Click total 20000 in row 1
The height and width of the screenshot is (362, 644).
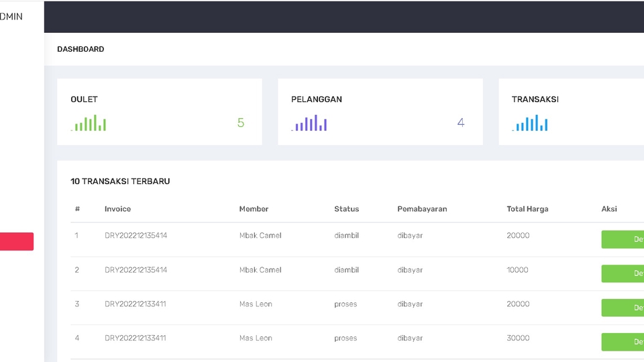pyautogui.click(x=518, y=236)
